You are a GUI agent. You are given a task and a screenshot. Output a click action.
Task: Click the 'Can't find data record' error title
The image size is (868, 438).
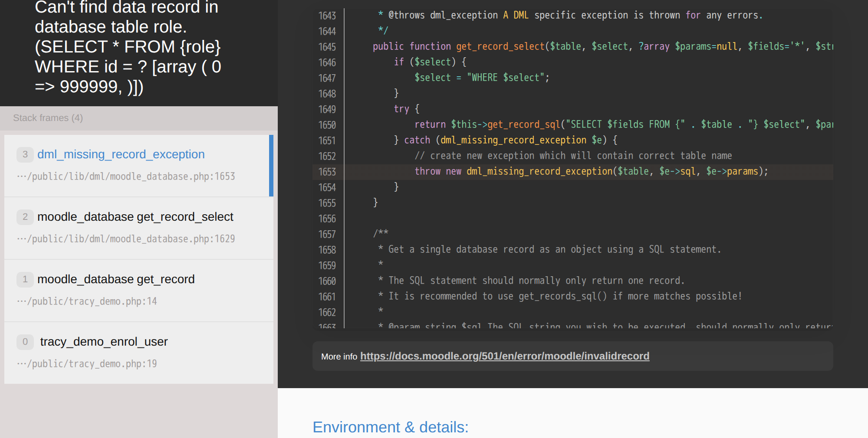[128, 47]
